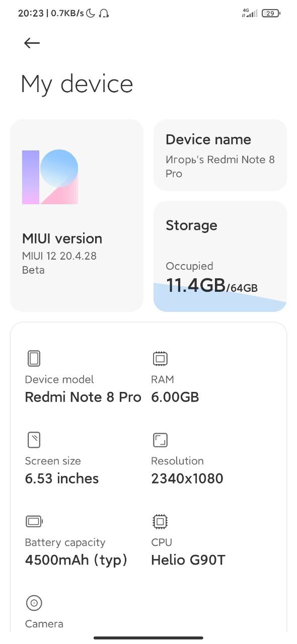297x644 pixels.
Task: Tap the Device model phone icon
Action: tap(34, 359)
